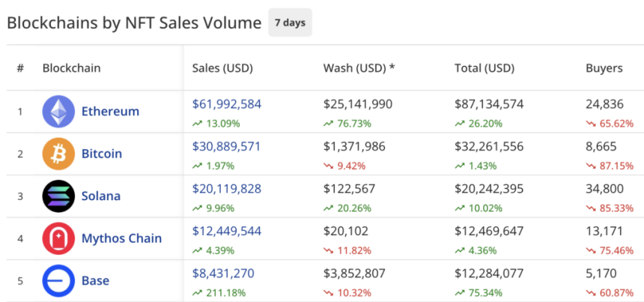Click Base sales value $8,431,270
Screen dimensions: 644x302
click(223, 274)
